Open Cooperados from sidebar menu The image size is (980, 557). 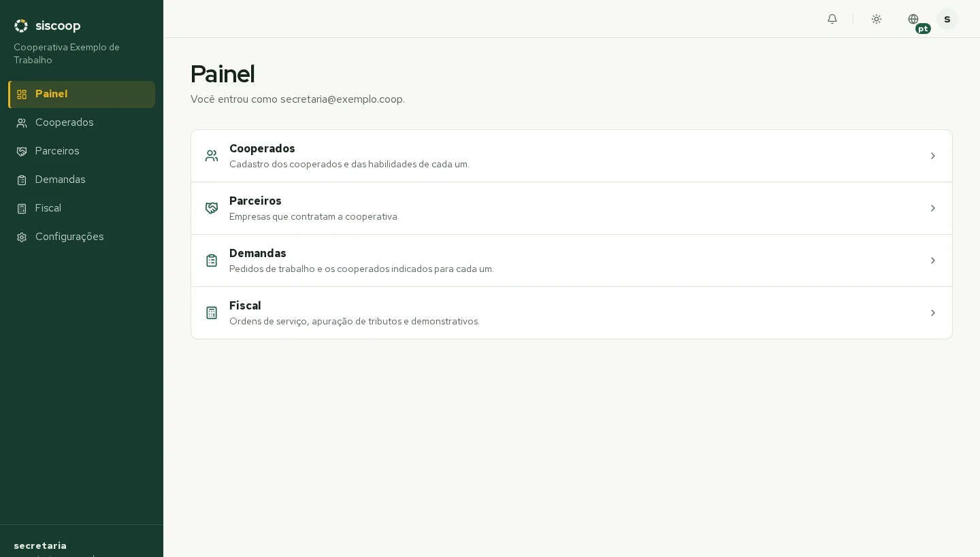pyautogui.click(x=82, y=123)
